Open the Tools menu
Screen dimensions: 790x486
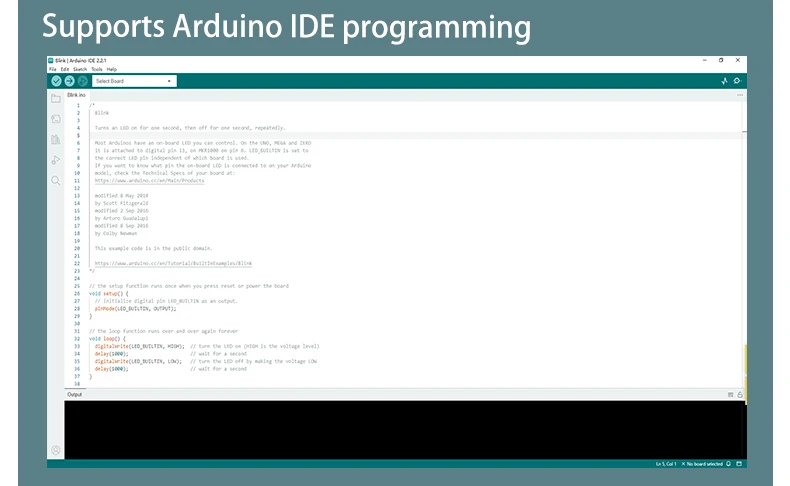pyautogui.click(x=97, y=70)
